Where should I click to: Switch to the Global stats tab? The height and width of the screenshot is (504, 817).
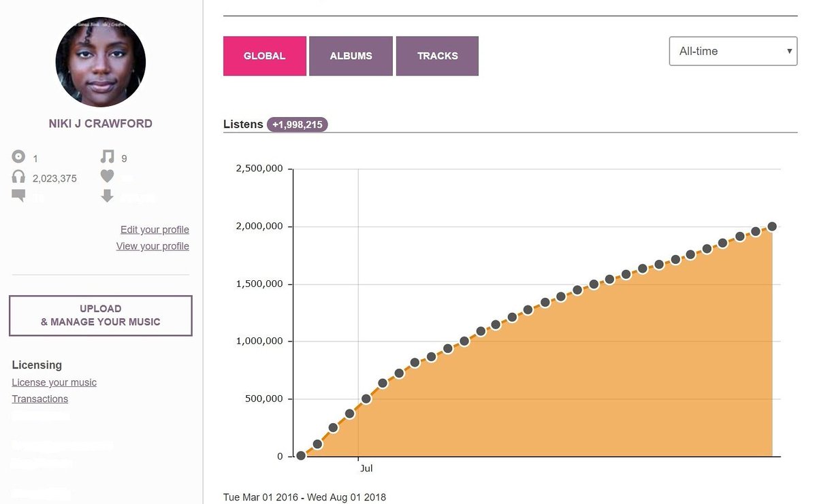(265, 56)
